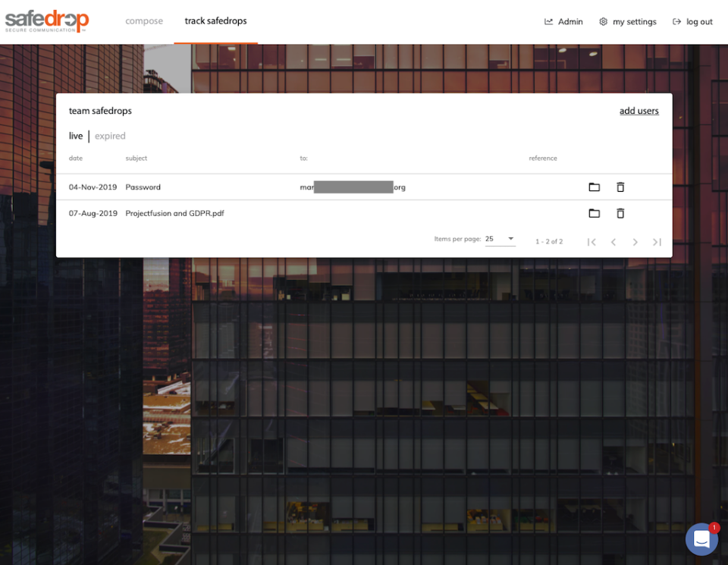This screenshot has width=728, height=565.
Task: Open folder icon for Projectfusion and GDPR.pdf
Action: tap(594, 213)
